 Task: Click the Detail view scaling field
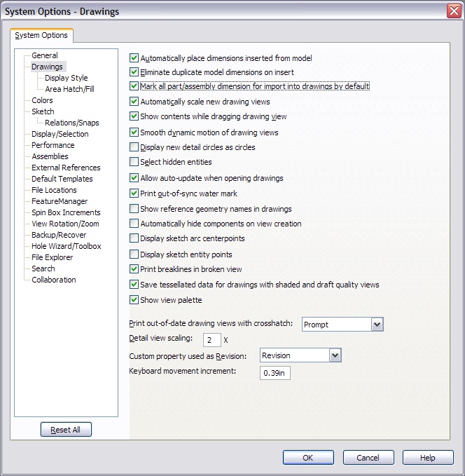(x=211, y=340)
